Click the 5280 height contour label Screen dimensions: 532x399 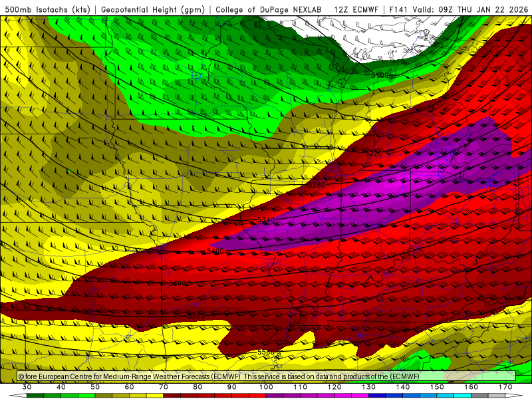(317, 185)
